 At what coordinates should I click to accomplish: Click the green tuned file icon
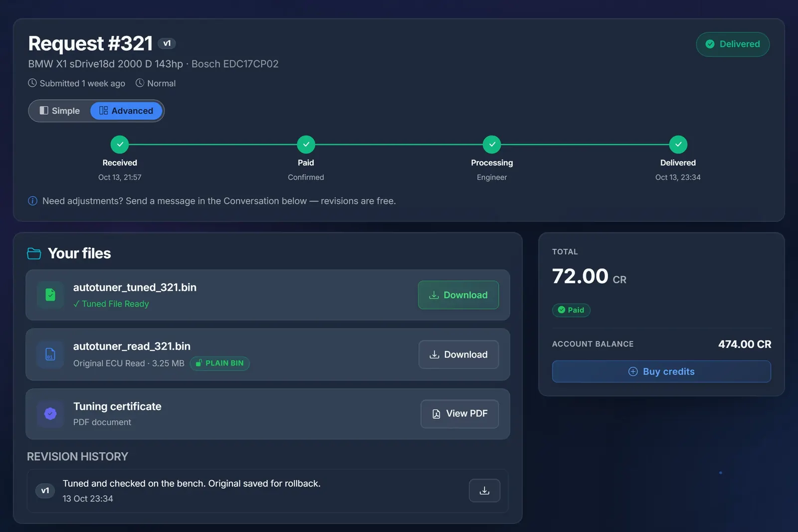[x=50, y=295]
